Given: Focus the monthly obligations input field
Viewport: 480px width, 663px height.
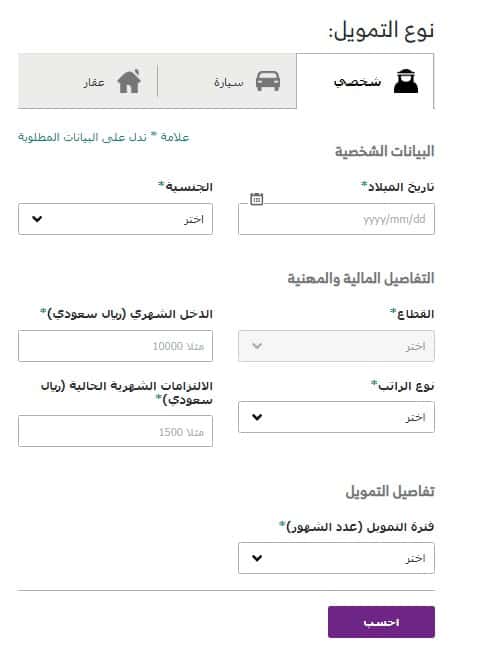Looking at the screenshot, I should tap(115, 431).
